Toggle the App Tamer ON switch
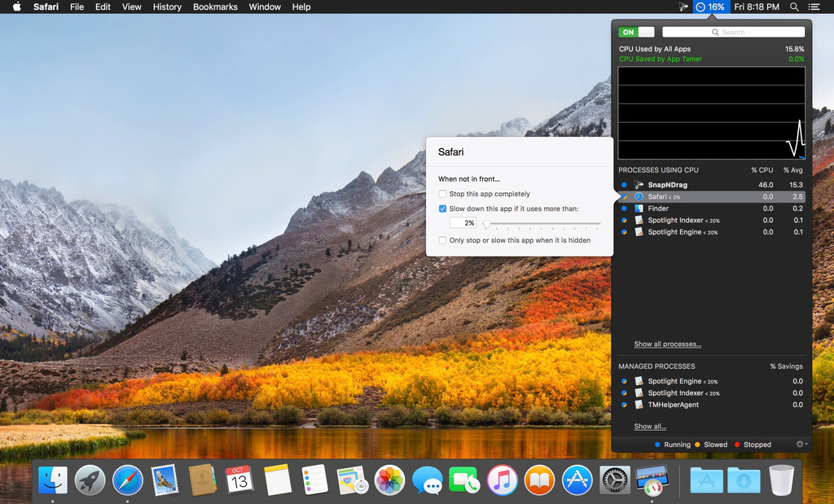834x504 pixels. 636,33
